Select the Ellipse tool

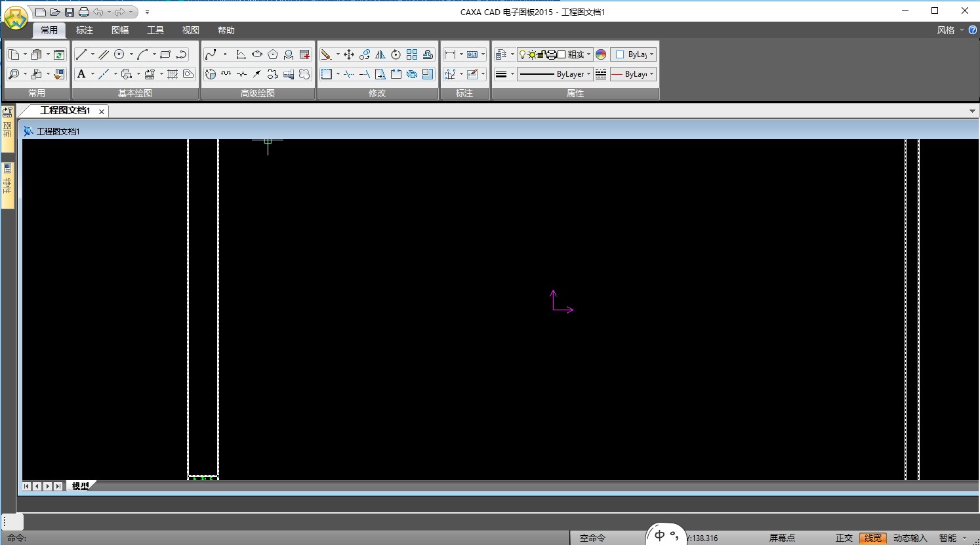(x=257, y=54)
